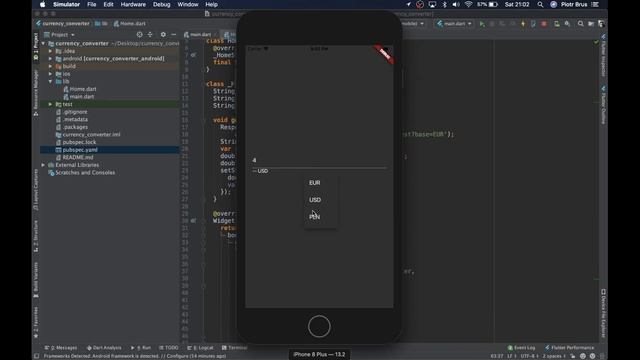
Task: Open the Messages tool window tab
Action: coord(61,348)
